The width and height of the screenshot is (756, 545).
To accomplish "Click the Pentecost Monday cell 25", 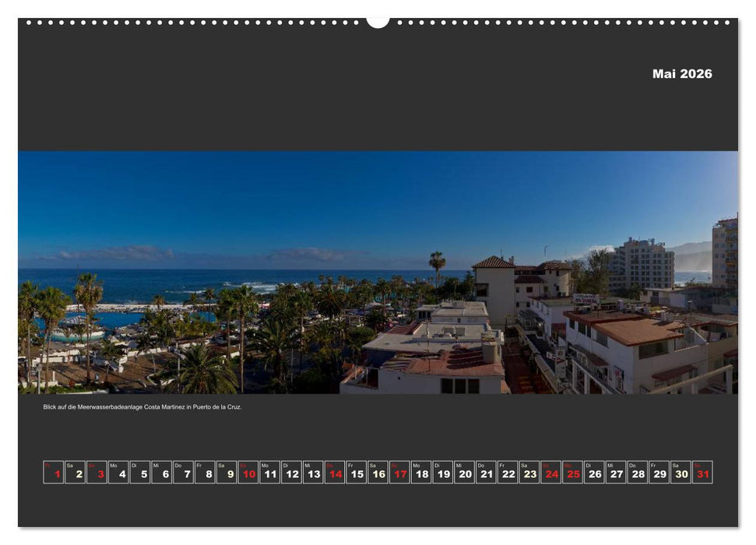I will (574, 472).
